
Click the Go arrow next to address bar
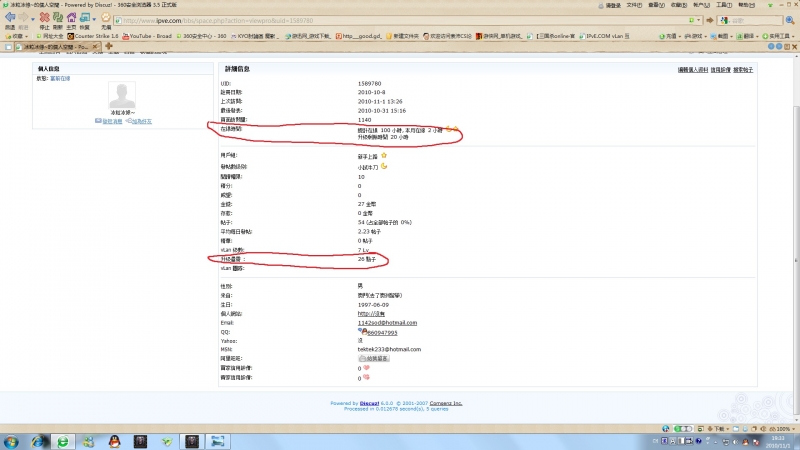[x=709, y=20]
